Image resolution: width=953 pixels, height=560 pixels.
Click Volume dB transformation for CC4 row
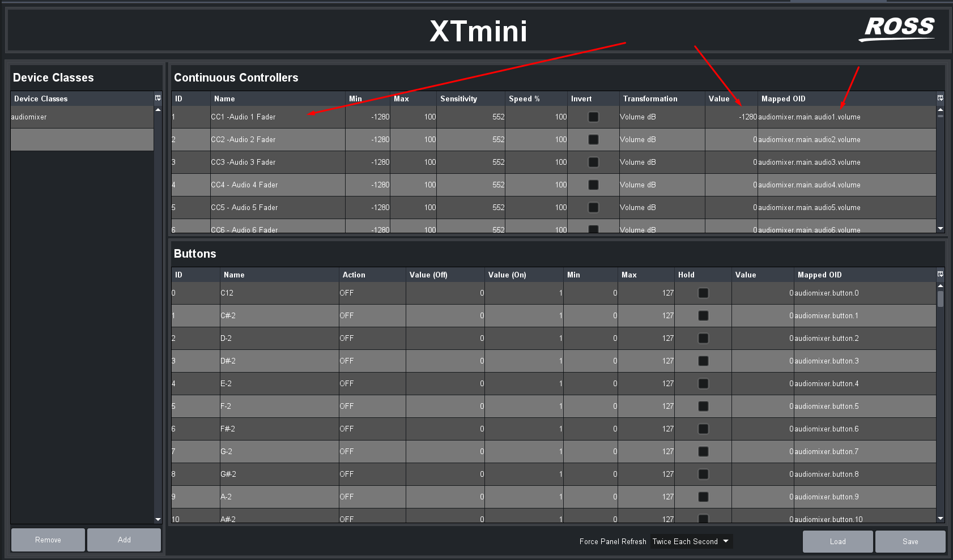click(x=662, y=185)
